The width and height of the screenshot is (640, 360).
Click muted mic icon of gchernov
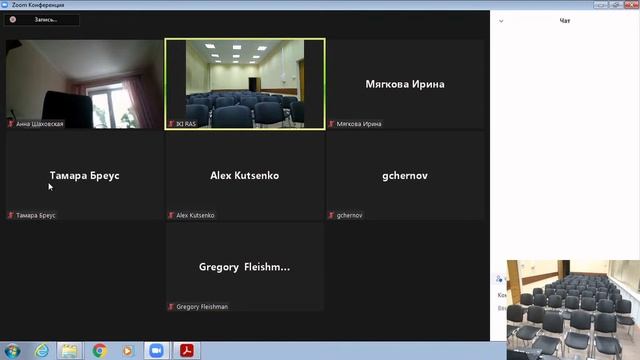coord(331,215)
